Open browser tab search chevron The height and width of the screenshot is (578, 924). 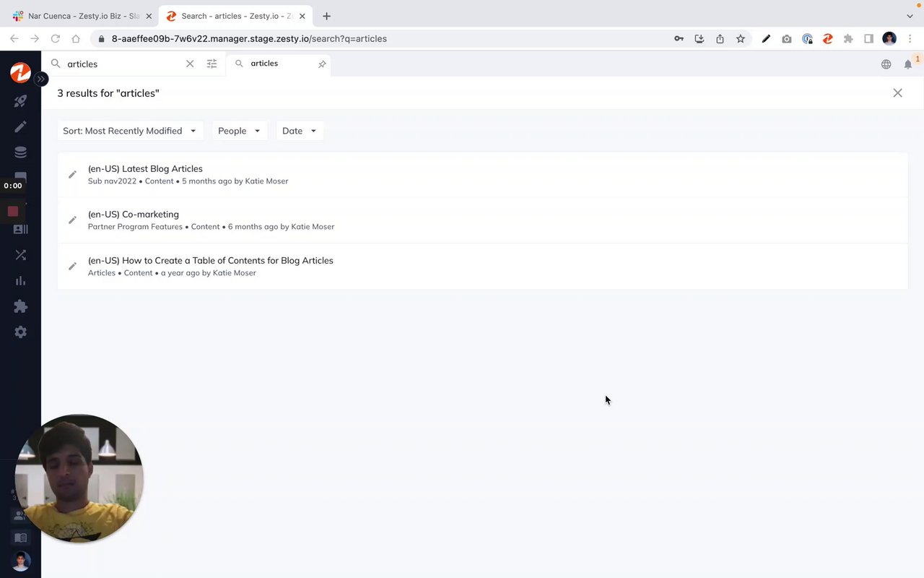[x=910, y=16]
